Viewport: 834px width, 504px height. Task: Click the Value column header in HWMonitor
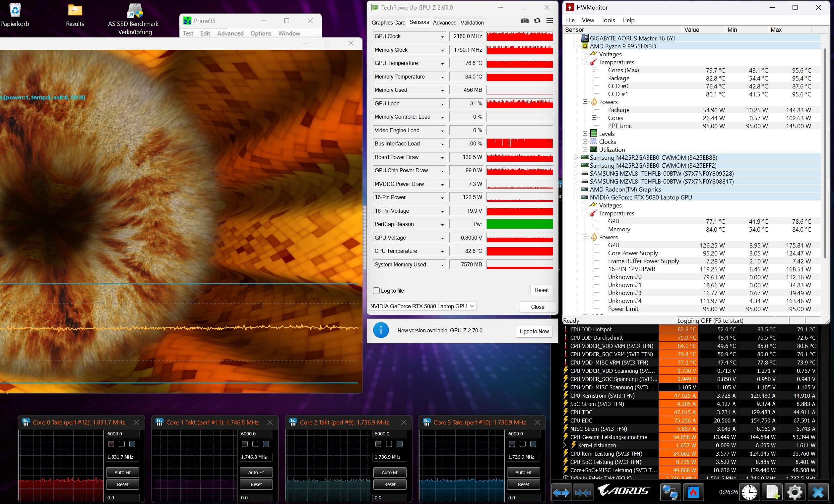(x=703, y=29)
